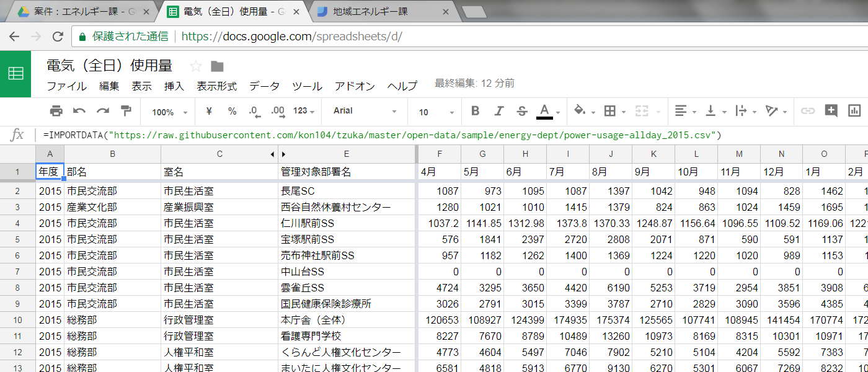The image size is (868, 372).
Task: Select the 看護専門学校 cell
Action: click(x=347, y=336)
